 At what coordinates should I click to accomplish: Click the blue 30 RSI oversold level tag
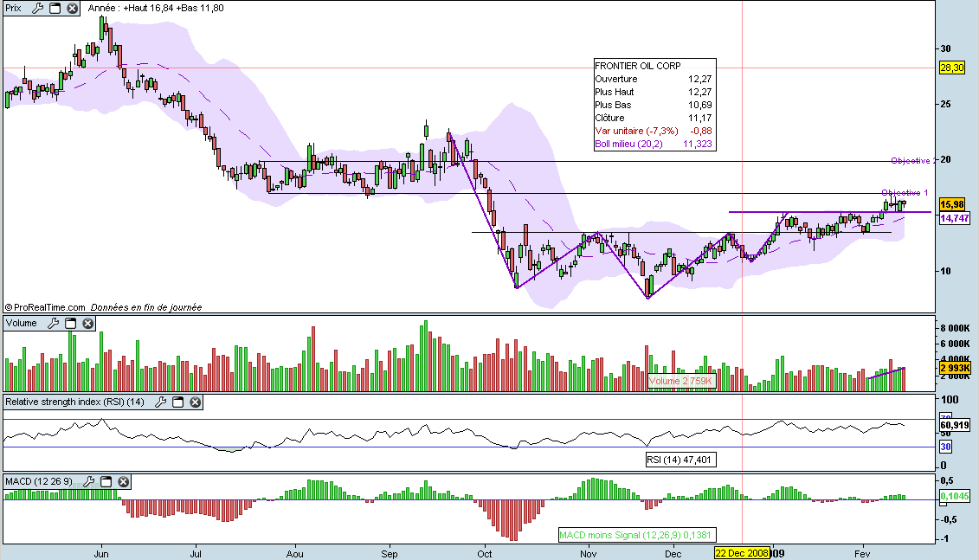coord(946,447)
